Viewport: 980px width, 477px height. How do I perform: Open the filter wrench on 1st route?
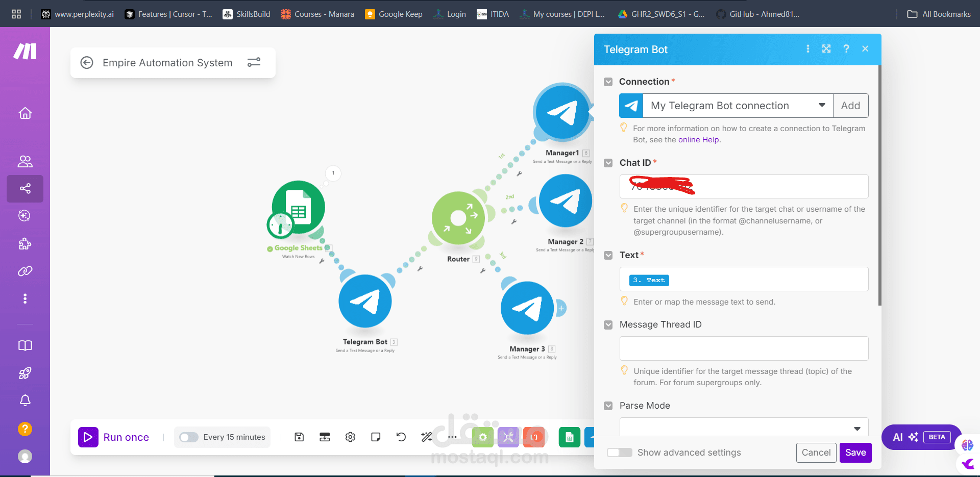point(519,174)
